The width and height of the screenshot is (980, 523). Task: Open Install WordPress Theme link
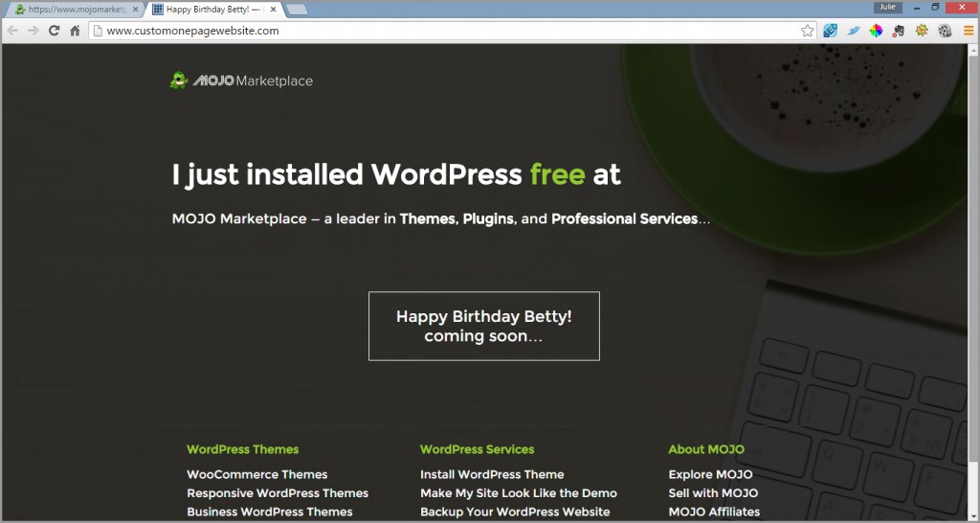coord(492,474)
